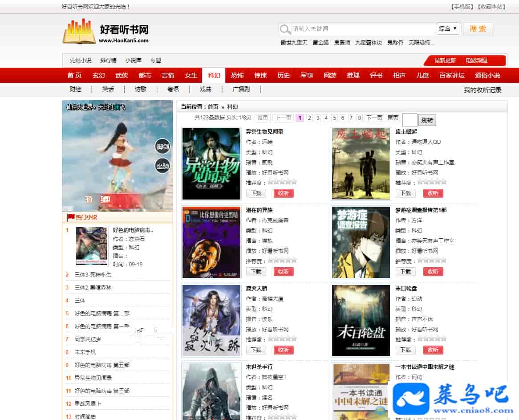Click 收听 for 废土崛起

(433, 193)
